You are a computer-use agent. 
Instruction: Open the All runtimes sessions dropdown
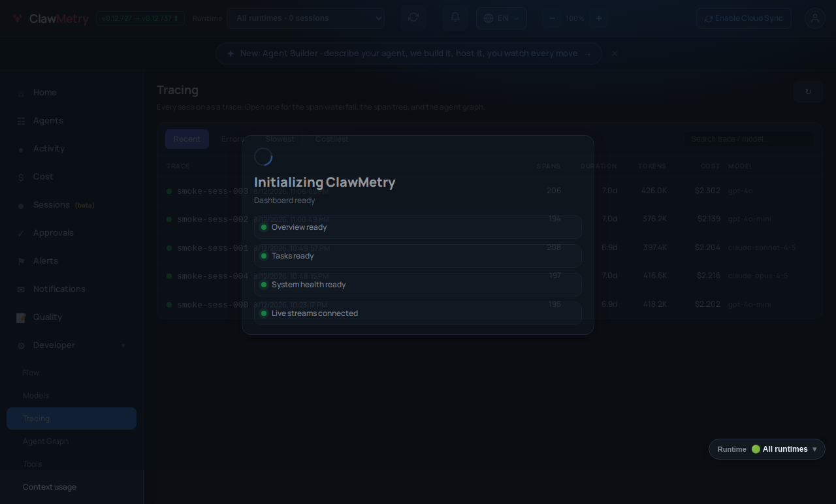306,18
